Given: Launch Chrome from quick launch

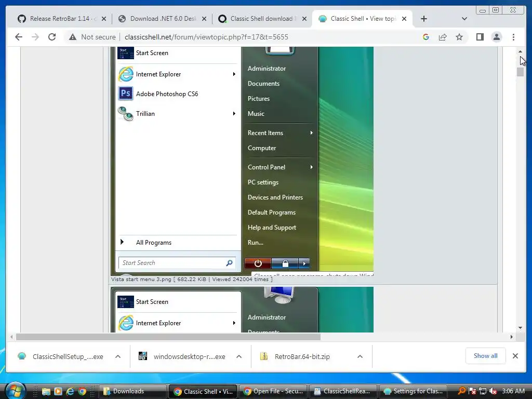Looking at the screenshot, I should pyautogui.click(x=82, y=392).
